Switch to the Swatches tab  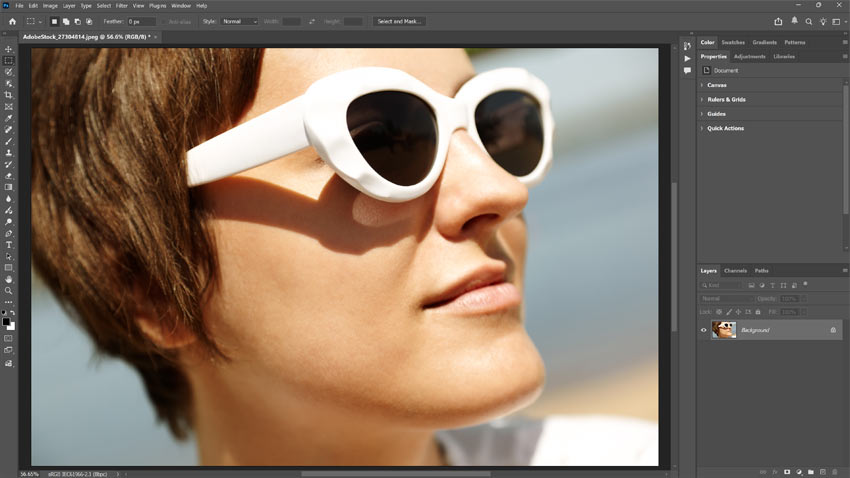pyautogui.click(x=733, y=42)
